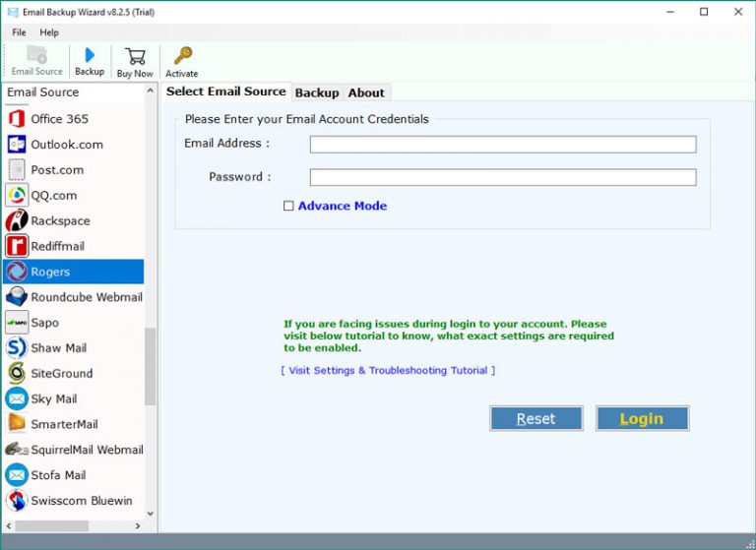Click the Activate key icon
Viewport: 756px width, 550px height.
point(181,56)
